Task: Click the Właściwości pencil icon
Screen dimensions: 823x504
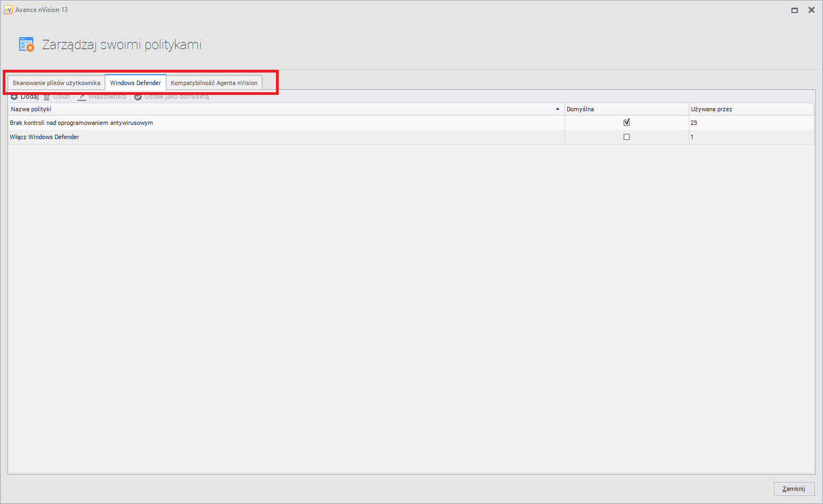Action: (x=82, y=97)
